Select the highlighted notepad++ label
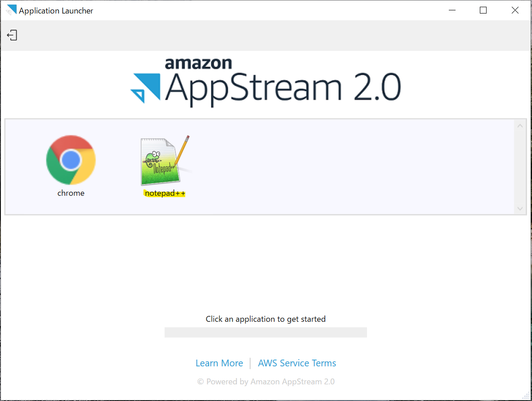Viewport: 532px width, 401px height. pos(165,193)
